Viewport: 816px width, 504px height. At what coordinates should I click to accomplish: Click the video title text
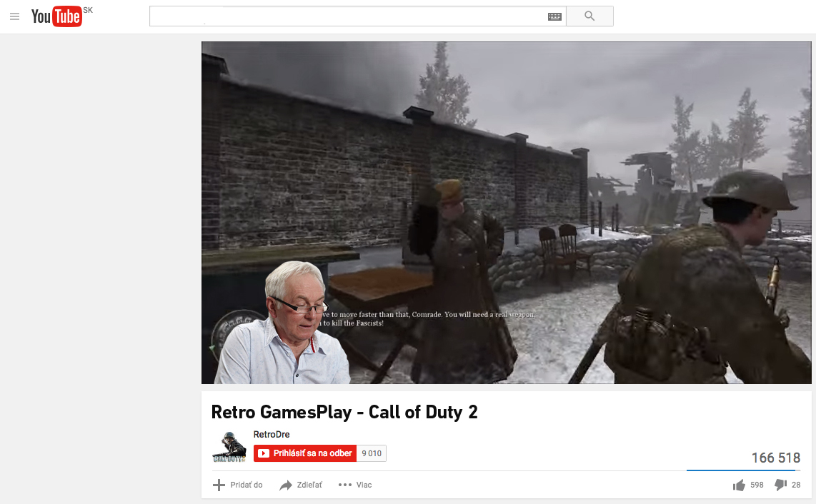click(344, 412)
